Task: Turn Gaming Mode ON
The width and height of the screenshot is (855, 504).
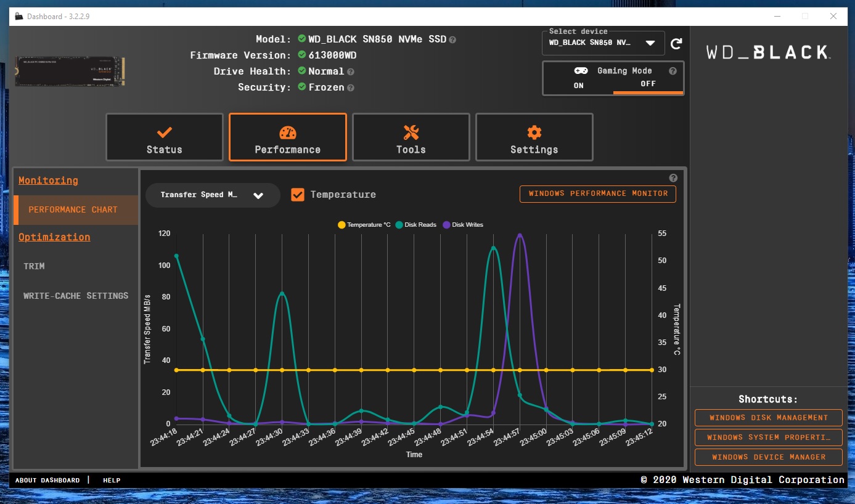Action: click(578, 86)
